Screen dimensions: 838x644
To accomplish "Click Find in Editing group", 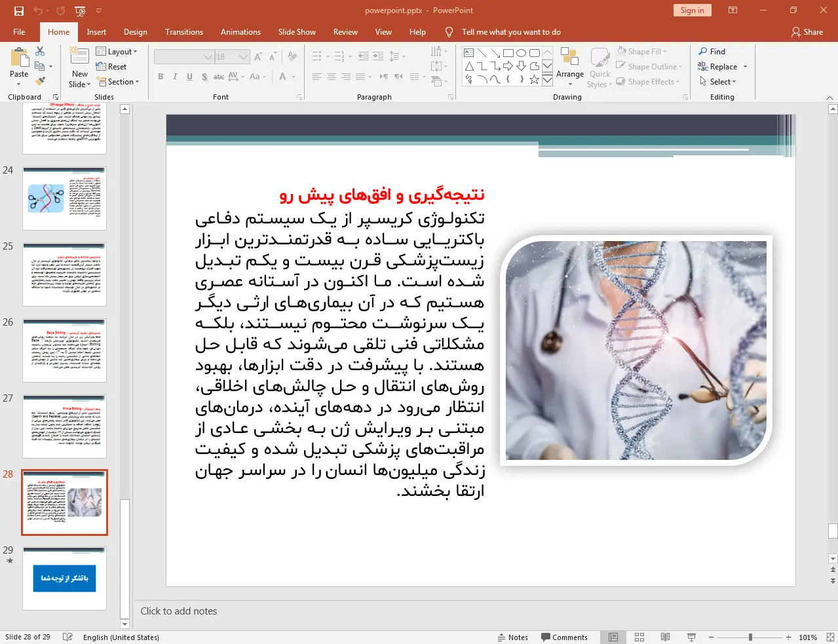I will tap(712, 52).
